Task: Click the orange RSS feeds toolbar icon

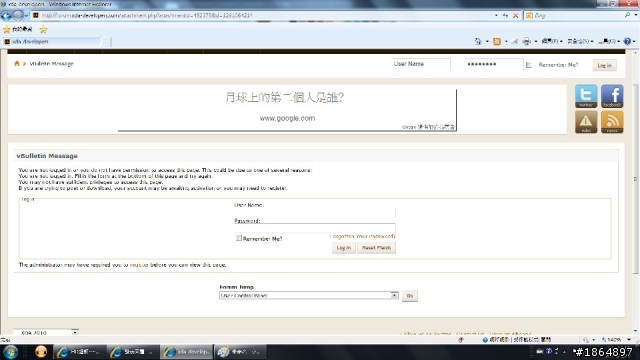Action: click(497, 41)
